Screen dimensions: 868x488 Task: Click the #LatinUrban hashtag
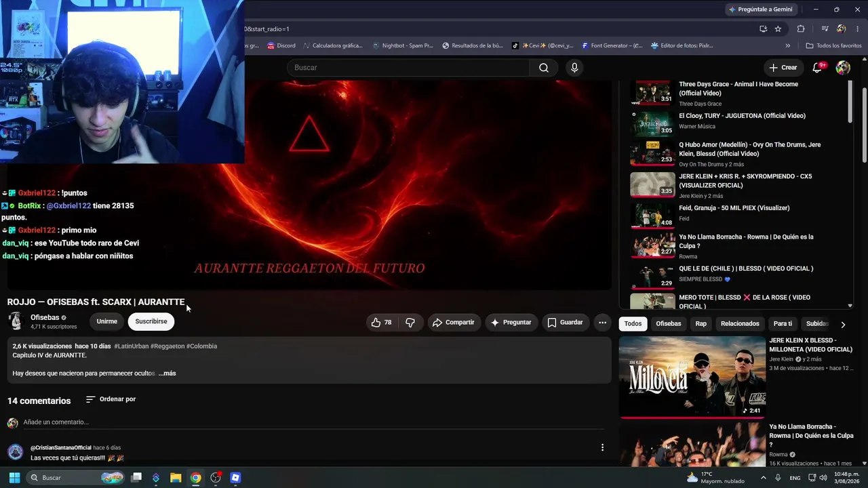point(131,346)
